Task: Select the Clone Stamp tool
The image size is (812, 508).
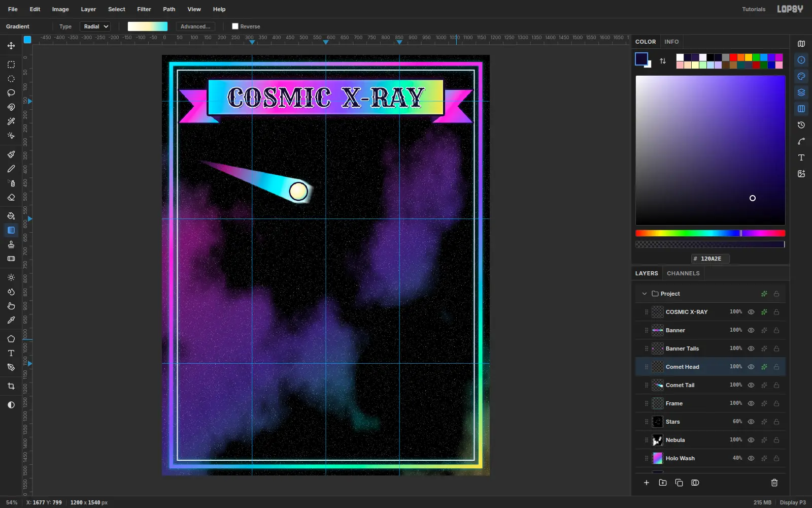Action: pos(11,244)
